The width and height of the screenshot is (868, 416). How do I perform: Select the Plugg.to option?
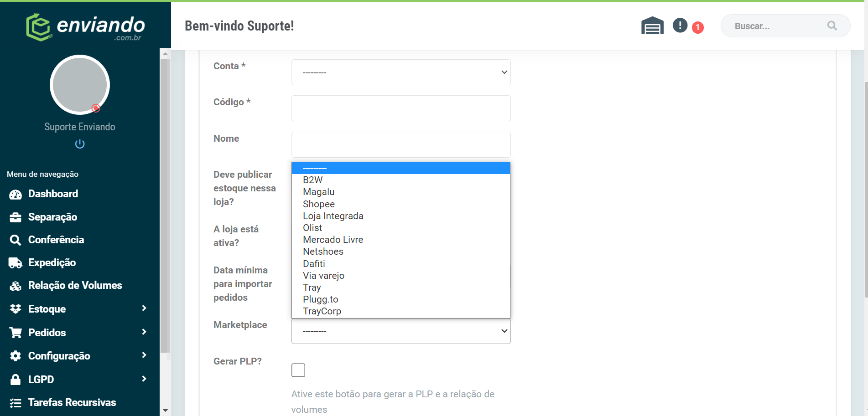coord(321,299)
